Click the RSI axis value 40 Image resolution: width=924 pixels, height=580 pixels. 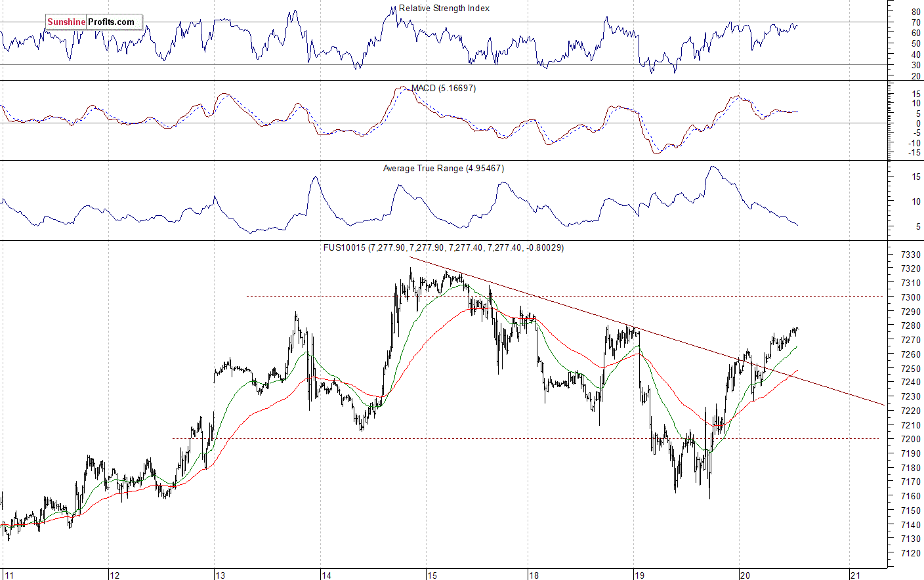click(x=915, y=54)
